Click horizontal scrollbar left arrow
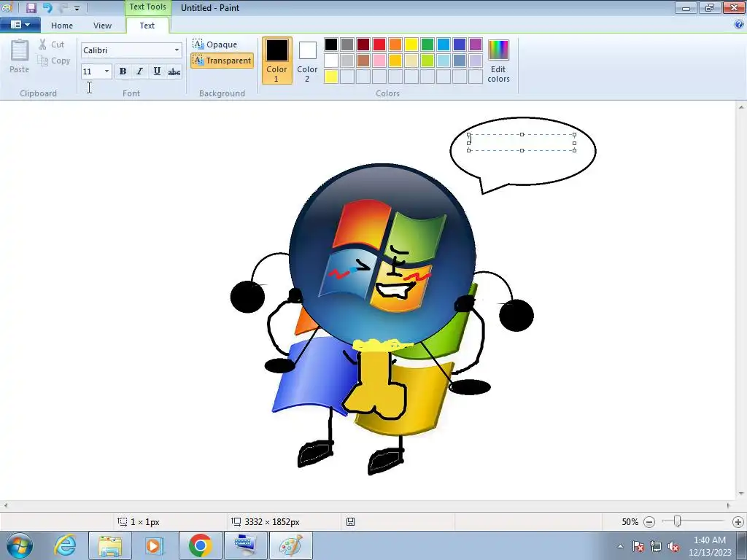 point(5,505)
